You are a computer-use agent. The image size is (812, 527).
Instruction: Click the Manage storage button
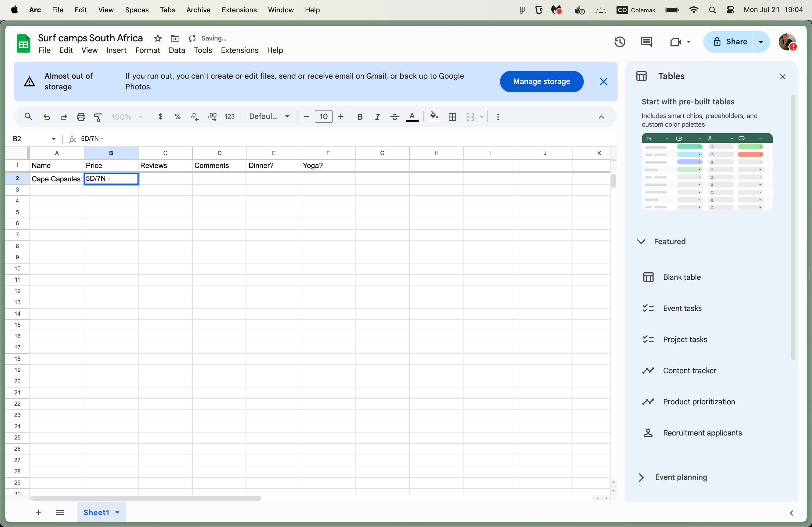point(541,82)
